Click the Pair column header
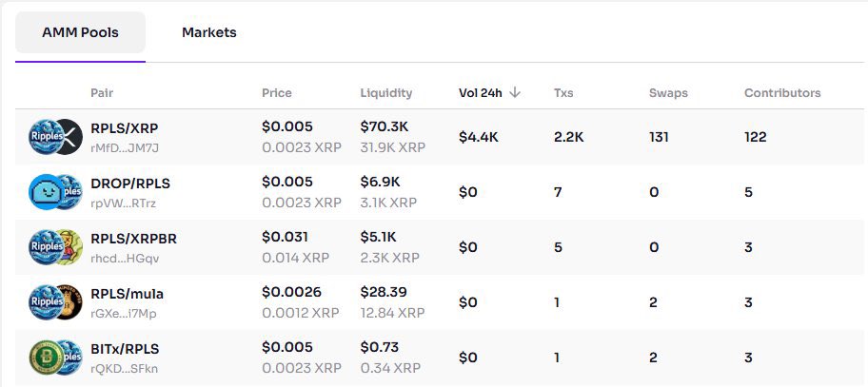Viewport: 868px width, 387px height. tap(102, 93)
